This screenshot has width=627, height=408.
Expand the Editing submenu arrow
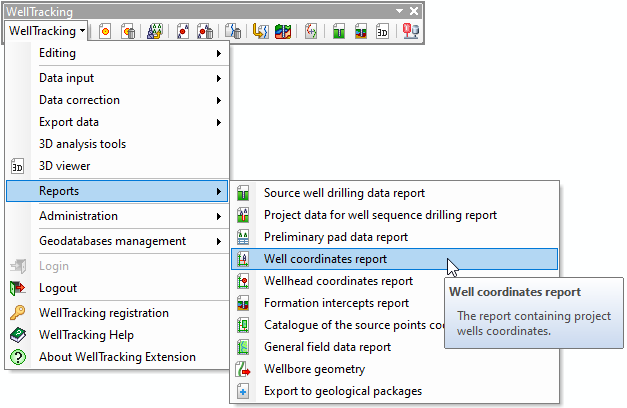coord(219,53)
